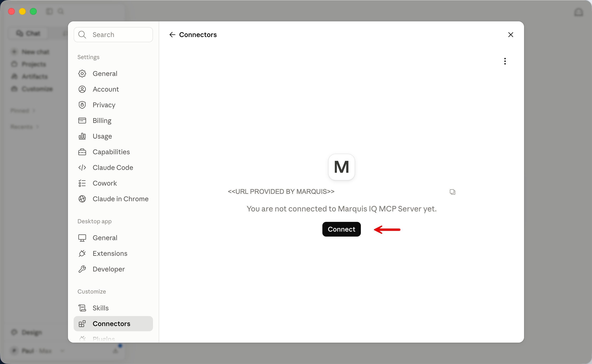
Task: Click the Claude Code brackets icon
Action: (82, 168)
